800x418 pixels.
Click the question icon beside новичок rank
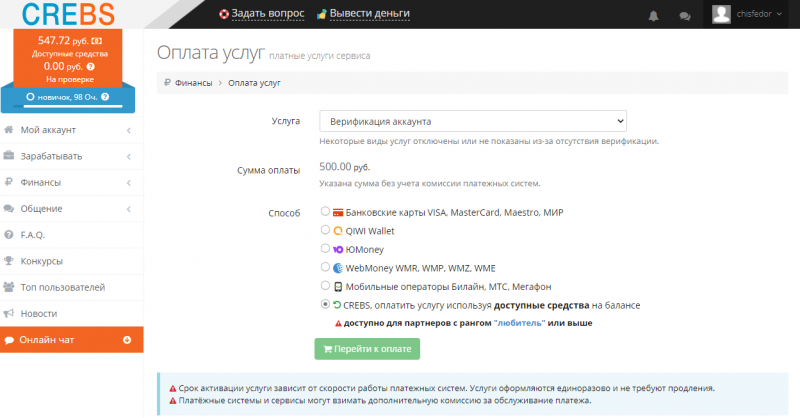[x=105, y=97]
